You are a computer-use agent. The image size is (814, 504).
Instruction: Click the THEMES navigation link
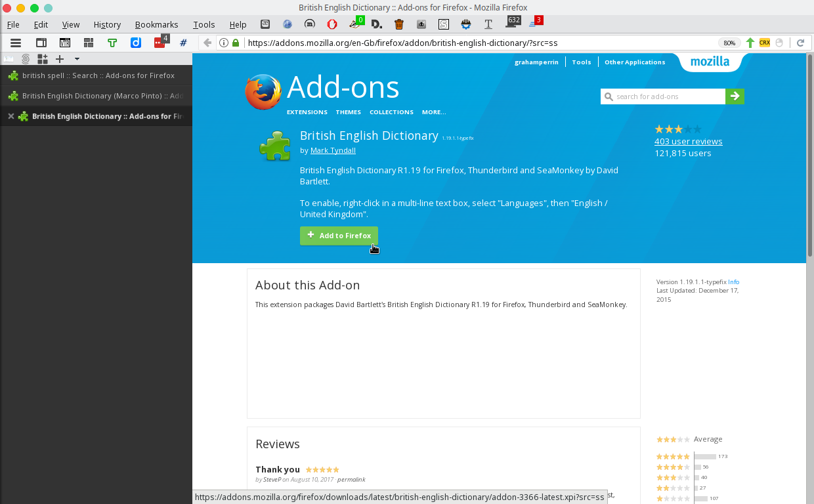coord(349,112)
